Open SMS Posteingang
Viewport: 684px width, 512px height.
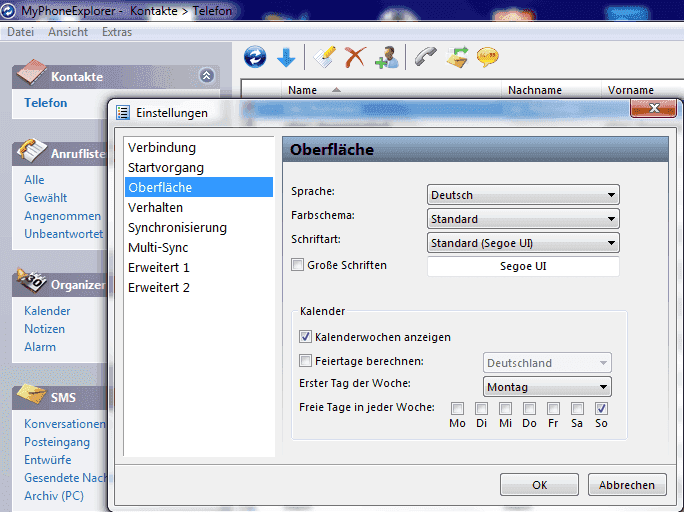tap(57, 442)
